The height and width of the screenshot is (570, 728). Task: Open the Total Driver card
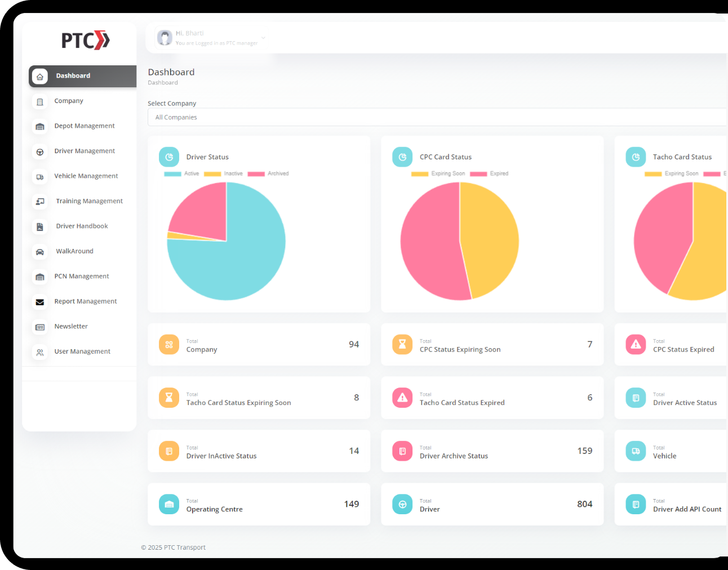(492, 504)
